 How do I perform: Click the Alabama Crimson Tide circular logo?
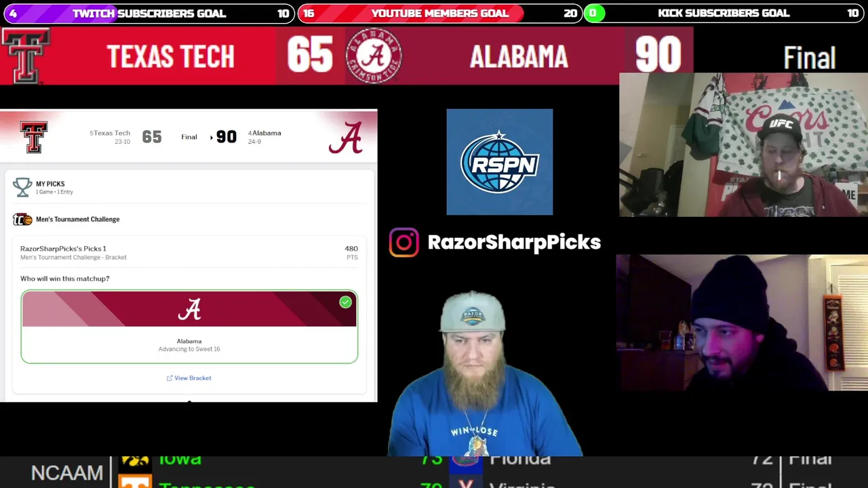[374, 56]
